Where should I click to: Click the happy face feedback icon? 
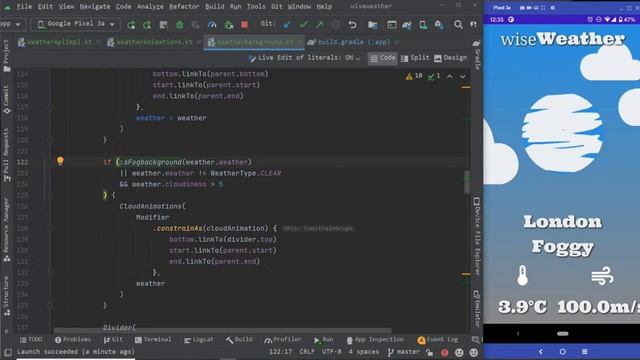(459, 352)
